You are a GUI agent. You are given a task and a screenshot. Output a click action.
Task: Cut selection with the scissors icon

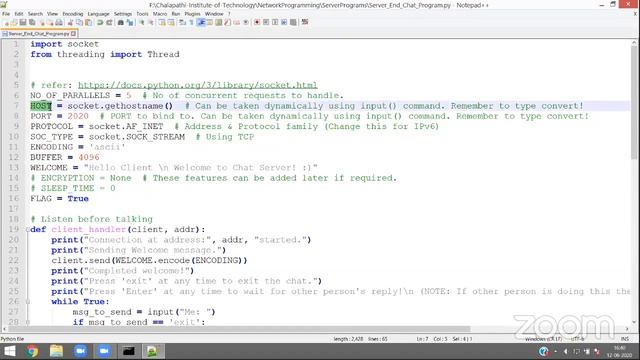70,22
